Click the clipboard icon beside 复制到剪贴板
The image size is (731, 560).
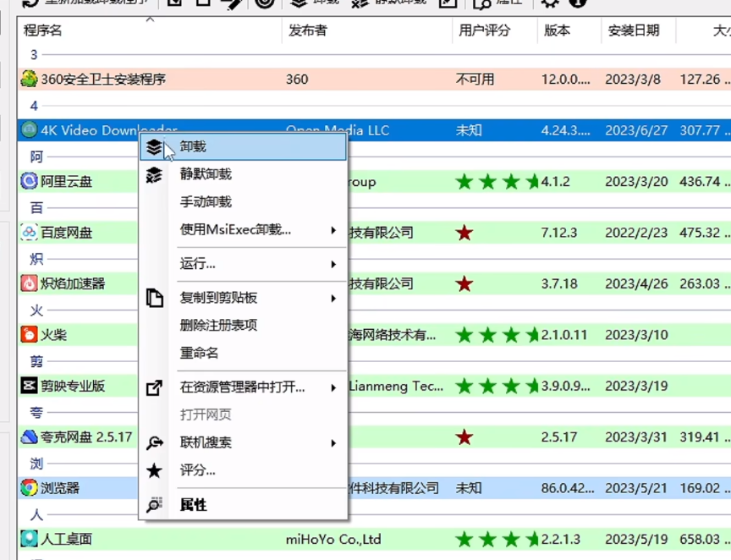click(154, 298)
